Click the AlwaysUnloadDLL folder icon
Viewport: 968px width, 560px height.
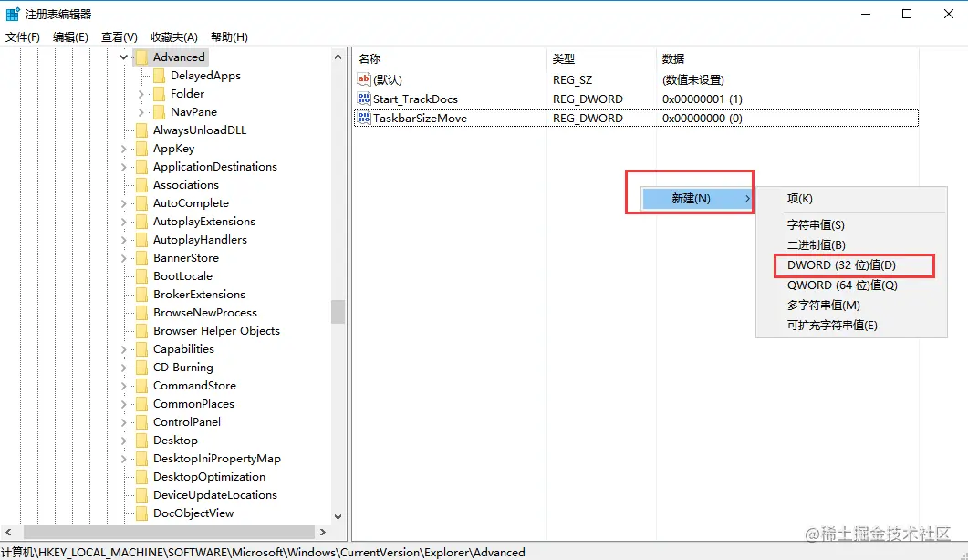[141, 130]
